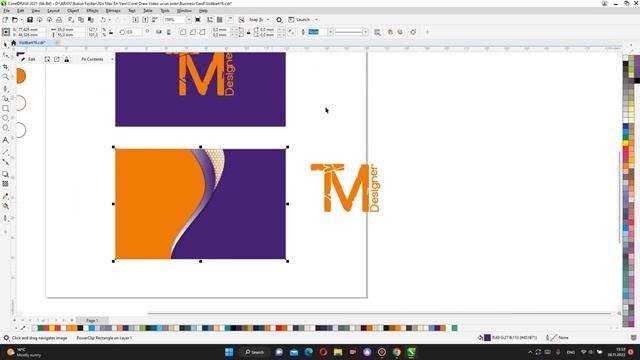Select the Zoom tool in toolbox

tap(5, 77)
